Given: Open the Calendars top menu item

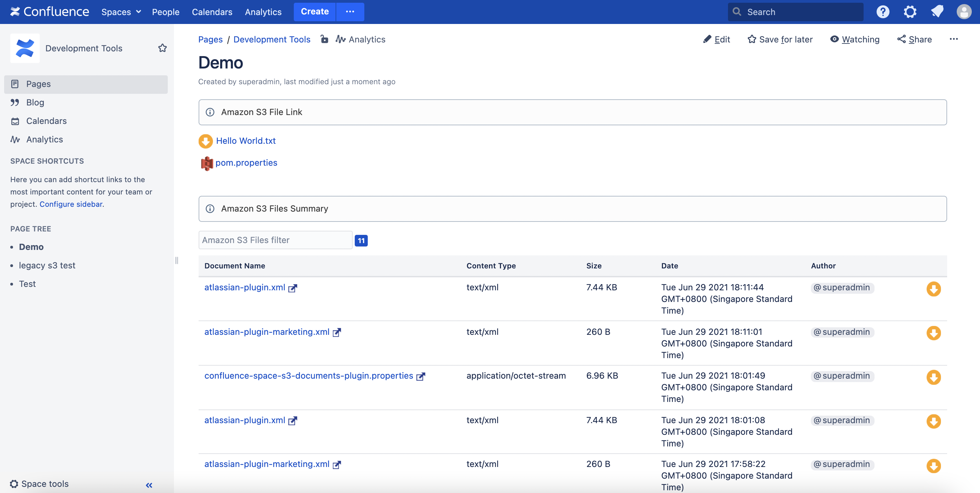Looking at the screenshot, I should click(212, 12).
